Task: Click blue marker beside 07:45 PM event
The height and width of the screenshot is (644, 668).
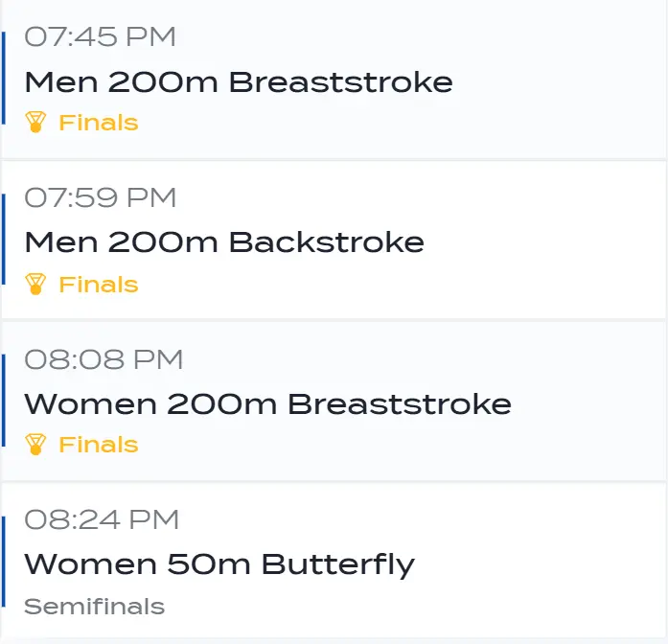Action: (3, 78)
